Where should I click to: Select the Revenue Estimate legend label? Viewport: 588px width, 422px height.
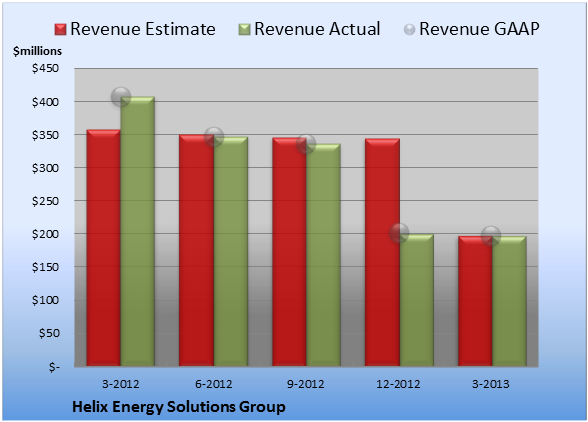[x=143, y=29]
